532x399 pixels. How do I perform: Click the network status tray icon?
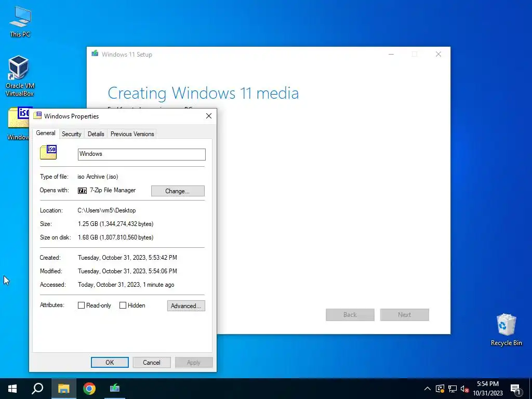(x=453, y=389)
